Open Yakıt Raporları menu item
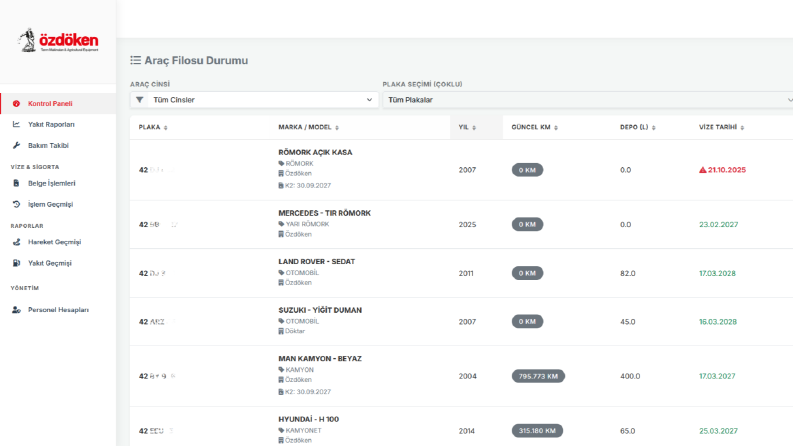Image resolution: width=793 pixels, height=446 pixels. click(x=58, y=124)
